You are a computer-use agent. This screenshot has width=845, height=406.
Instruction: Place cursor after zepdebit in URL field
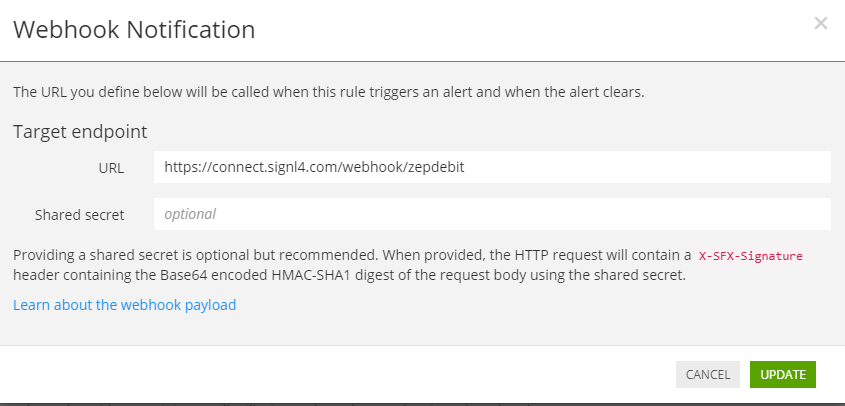coord(466,167)
